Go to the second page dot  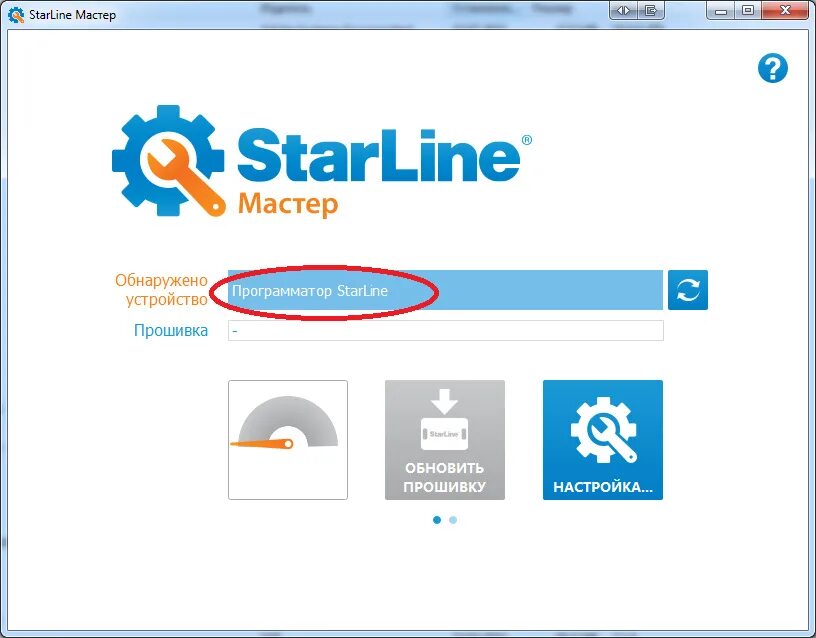[x=453, y=520]
